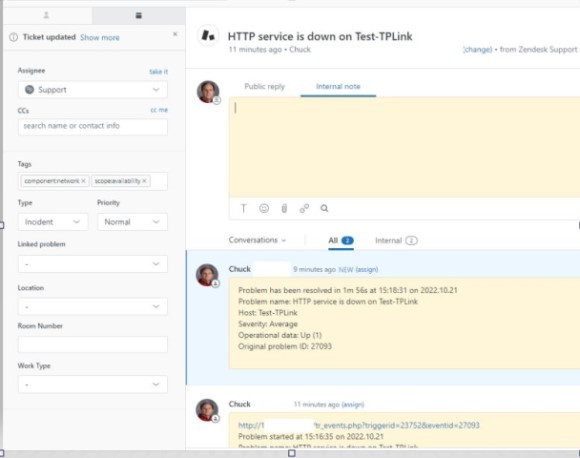The image size is (580, 458).
Task: Click Chuck's avatar on problem started comment
Action: click(x=207, y=410)
